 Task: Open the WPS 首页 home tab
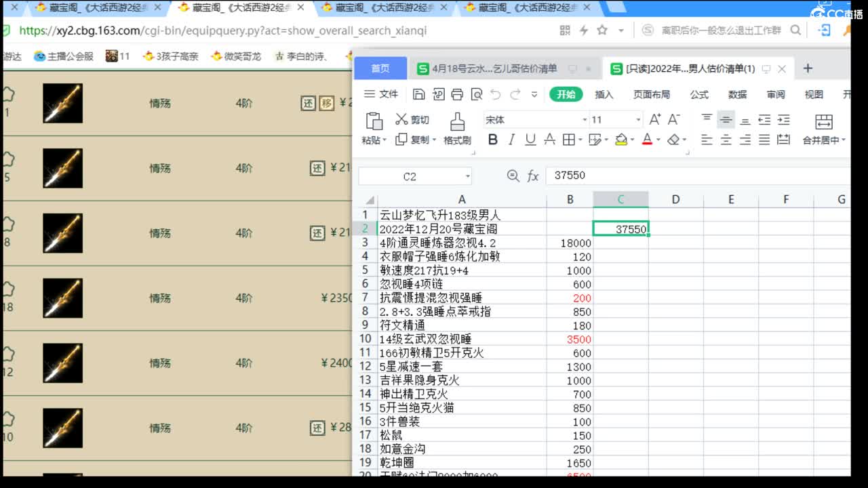point(380,68)
